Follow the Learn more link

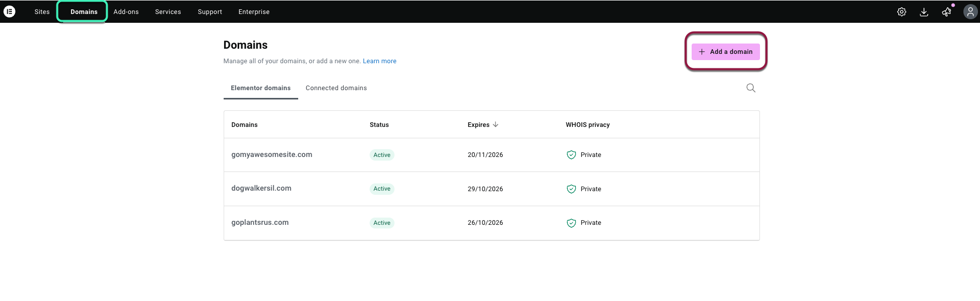(379, 61)
